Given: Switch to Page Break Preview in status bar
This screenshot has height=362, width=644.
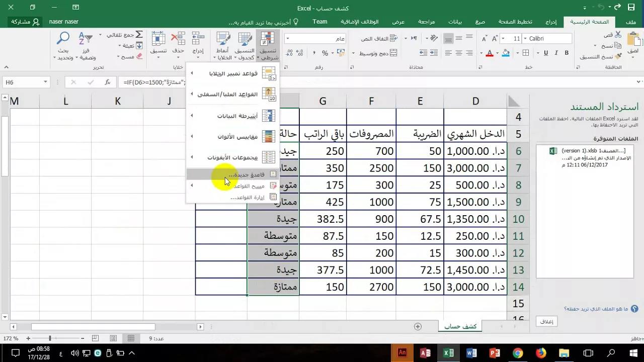Looking at the screenshot, I should pos(96,338).
